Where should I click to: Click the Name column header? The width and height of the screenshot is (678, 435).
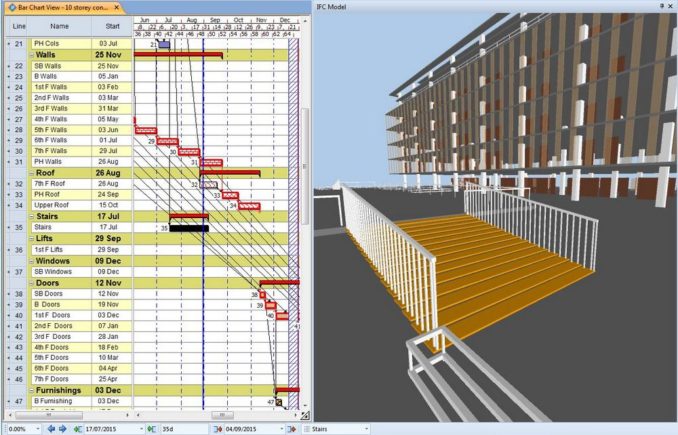(60, 25)
